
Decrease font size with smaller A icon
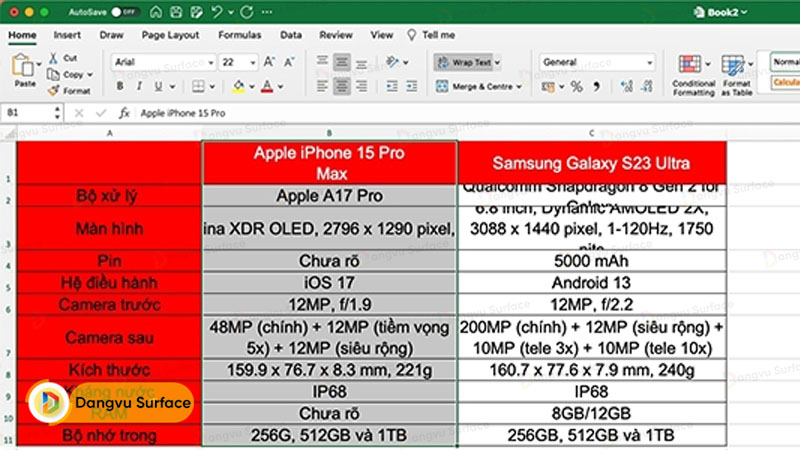pos(289,62)
